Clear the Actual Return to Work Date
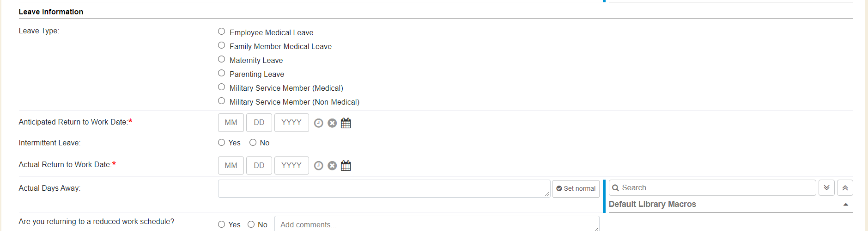Viewport: 868px width, 231px height. point(332,166)
